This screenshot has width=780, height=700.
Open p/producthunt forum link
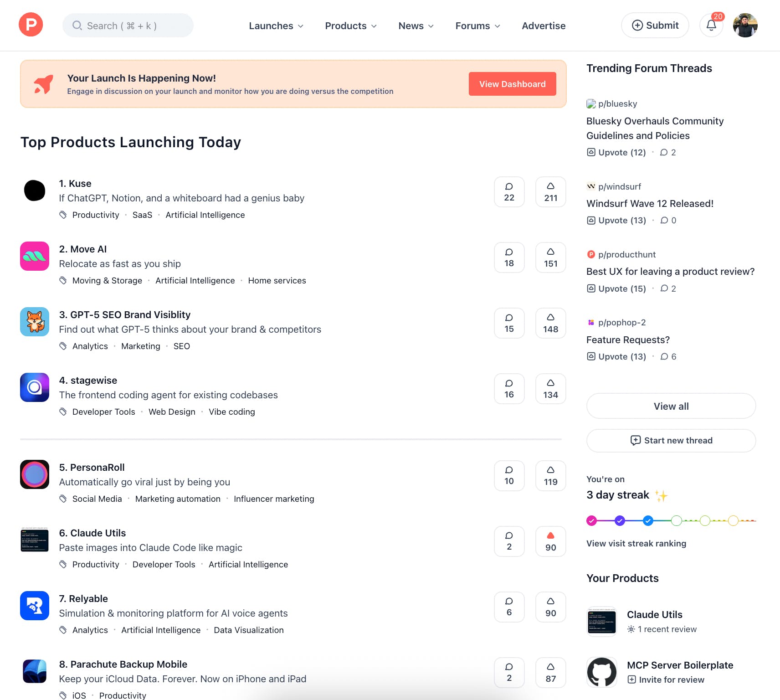(621, 254)
